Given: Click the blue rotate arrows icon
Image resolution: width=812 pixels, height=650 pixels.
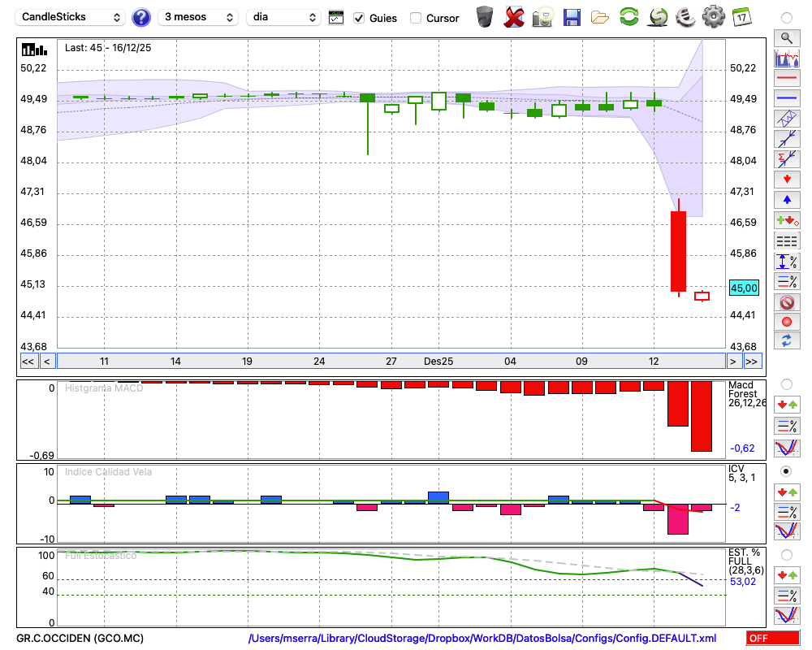Looking at the screenshot, I should tap(787, 340).
